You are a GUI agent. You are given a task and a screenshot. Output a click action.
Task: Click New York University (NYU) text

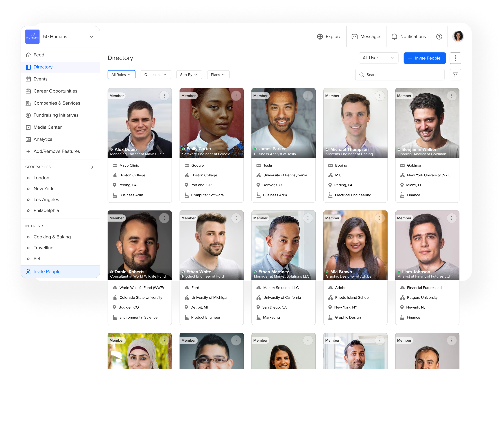pyautogui.click(x=429, y=175)
